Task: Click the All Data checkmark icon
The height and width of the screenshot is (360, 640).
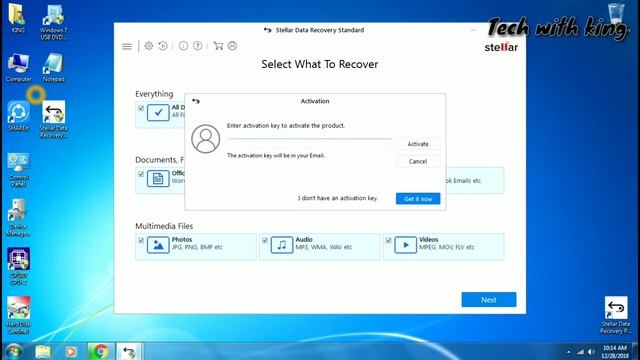Action: click(158, 113)
